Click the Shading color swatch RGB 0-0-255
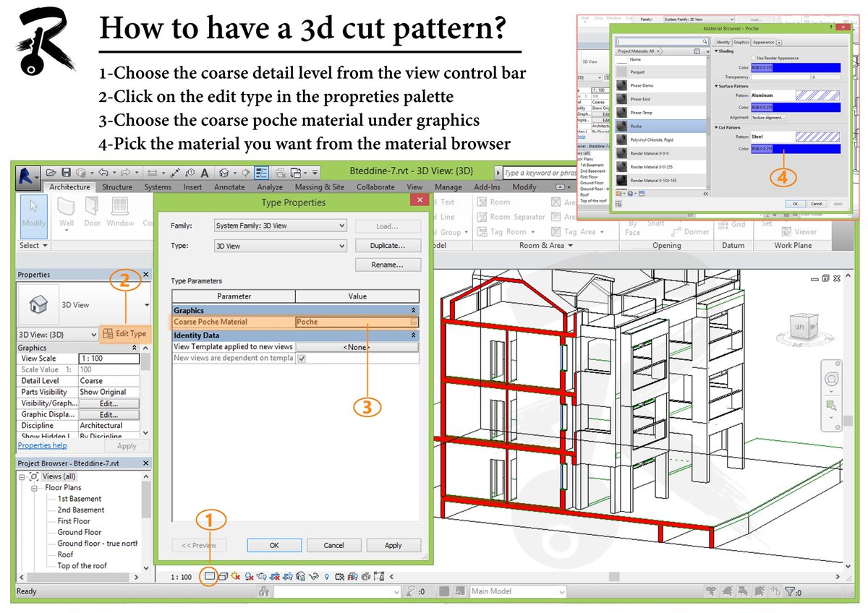The height and width of the screenshot is (613, 868). [796, 67]
